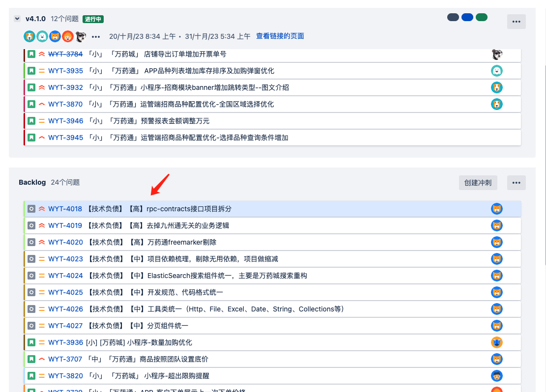
Task: Click the task type icon of WYT-4023
Action: [31, 259]
